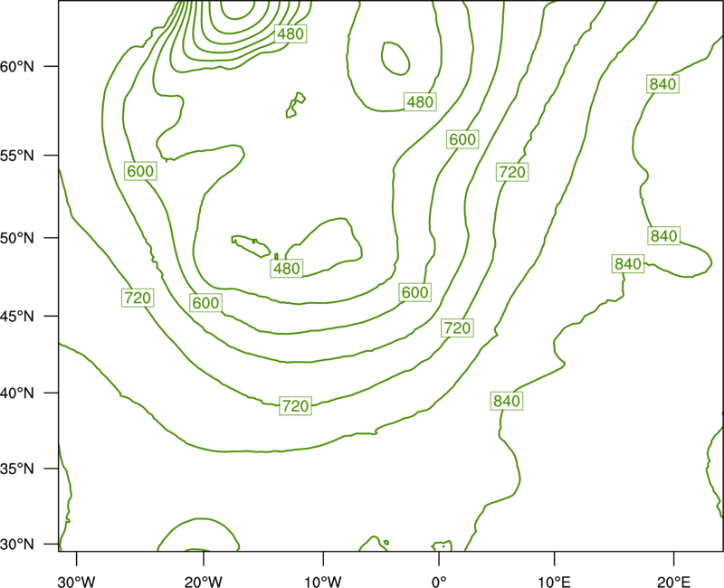
Task: Select the 50°N latitude axis label
Action: (x=17, y=238)
